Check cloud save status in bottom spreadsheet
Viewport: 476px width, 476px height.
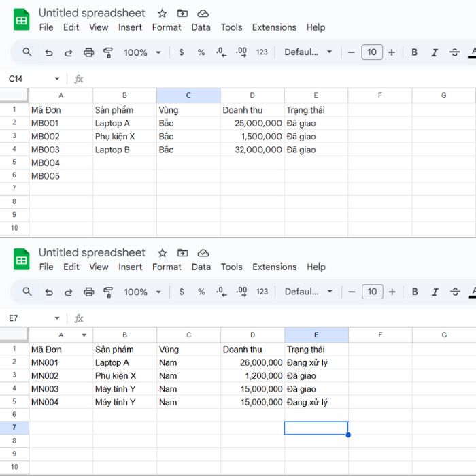click(203, 253)
